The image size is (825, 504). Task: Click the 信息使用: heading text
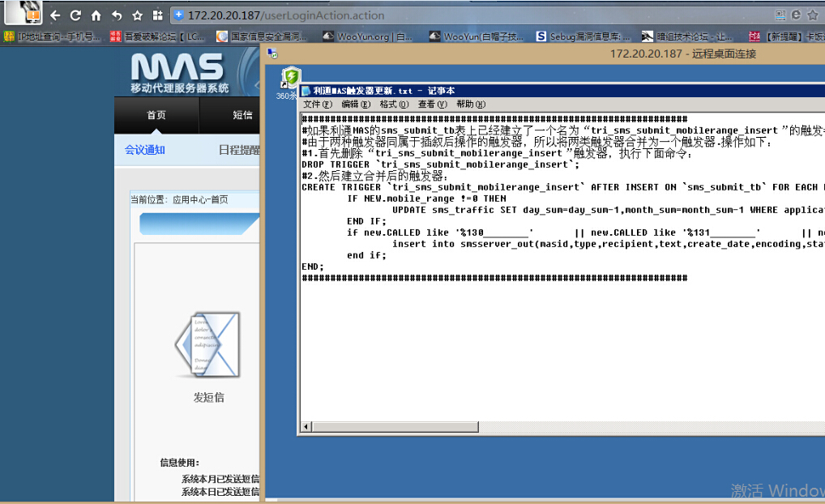(180, 463)
